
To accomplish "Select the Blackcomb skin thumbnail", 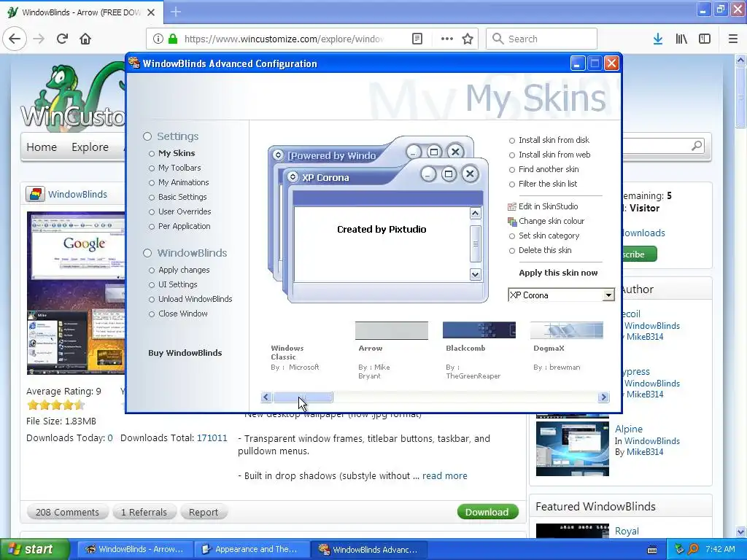I will tap(479, 330).
